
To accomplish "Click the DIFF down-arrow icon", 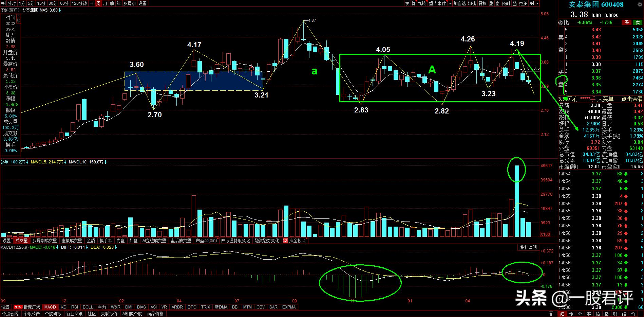I will (x=87, y=247).
